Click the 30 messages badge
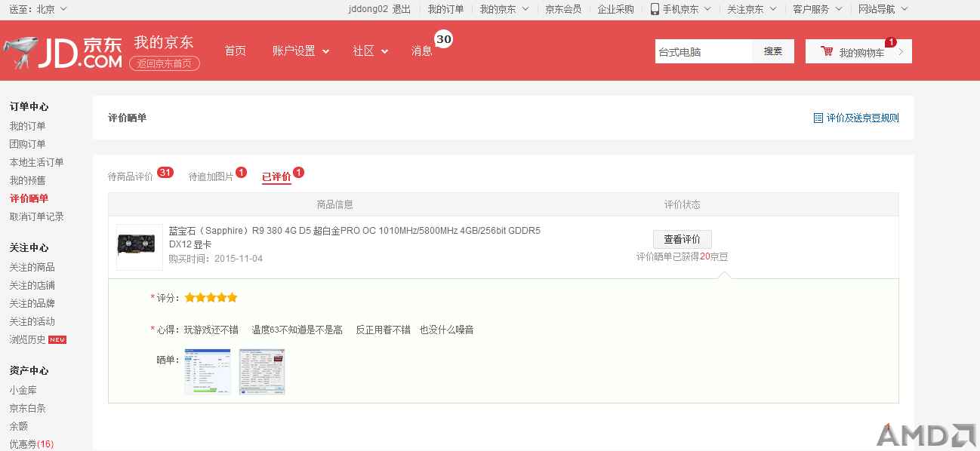Screen dimensions: 980x451 [444, 39]
